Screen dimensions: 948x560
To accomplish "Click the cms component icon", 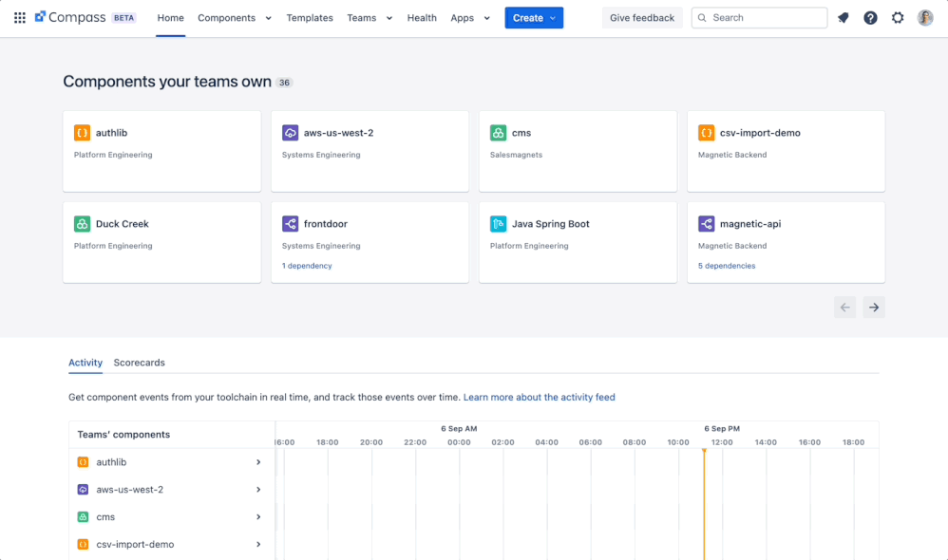I will click(x=497, y=133).
